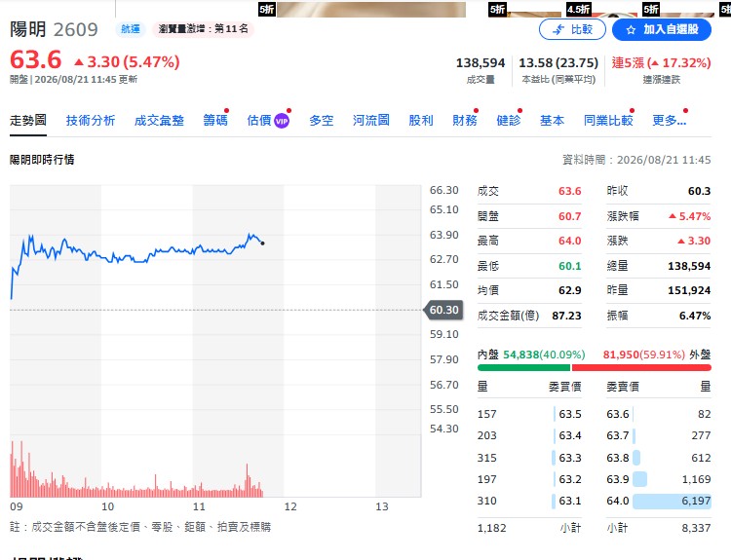
Task: Click the red volume bars chart
Action: tap(136, 469)
